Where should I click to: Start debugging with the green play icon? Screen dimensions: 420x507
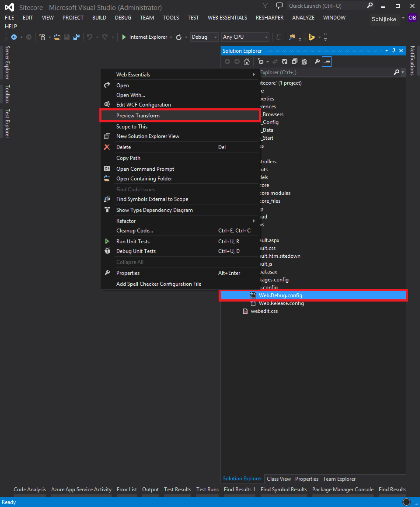click(x=124, y=37)
